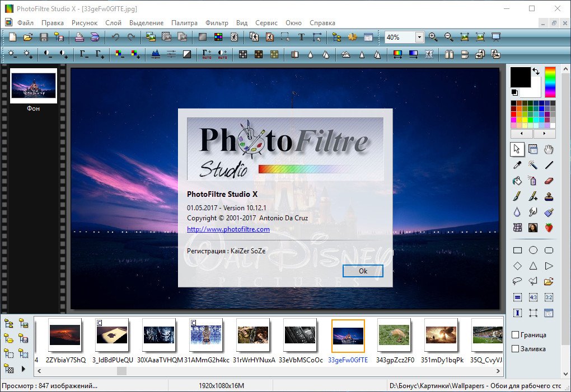Select the Paint Bucket fill tool

(x=517, y=181)
